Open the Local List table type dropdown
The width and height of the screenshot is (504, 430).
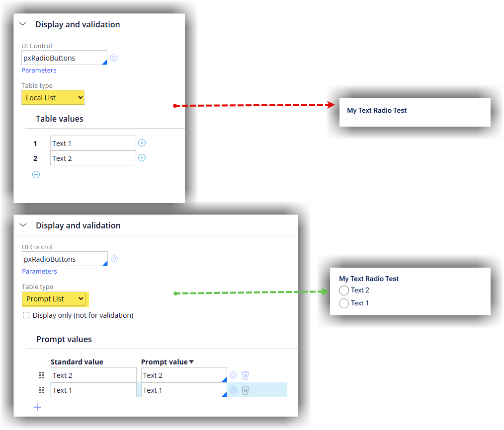click(53, 98)
